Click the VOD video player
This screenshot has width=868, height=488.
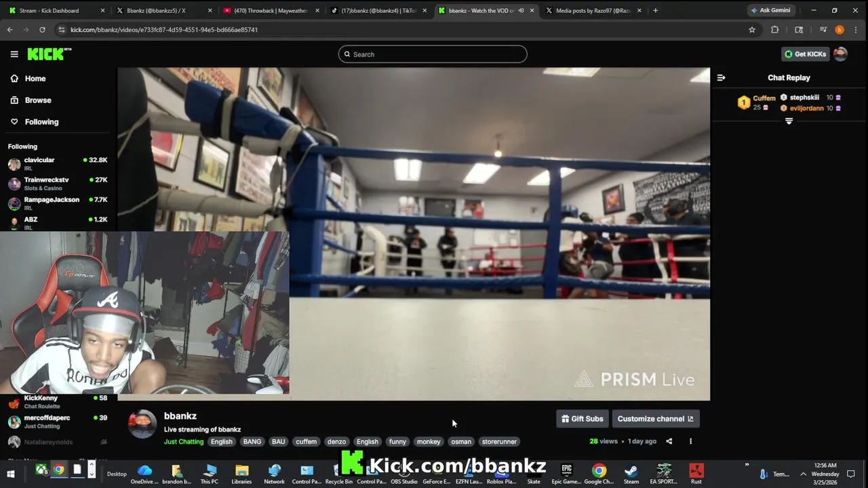click(414, 234)
